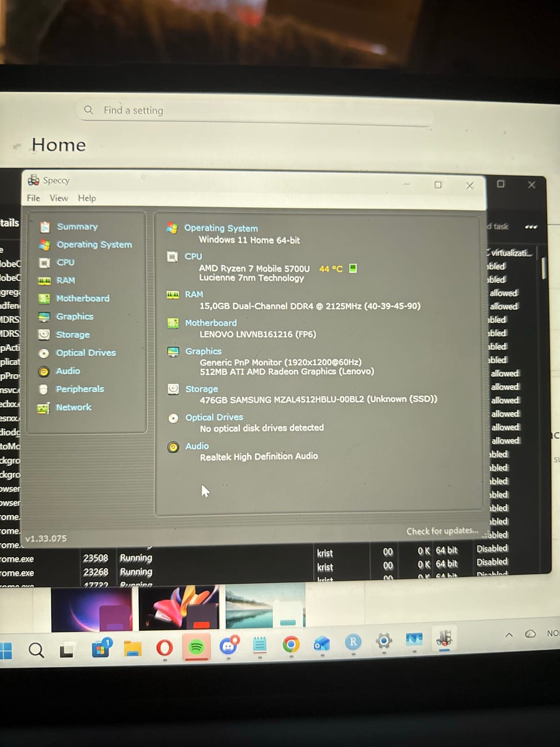The width and height of the screenshot is (560, 747).
Task: Open Discord from the taskbar
Action: tap(228, 645)
